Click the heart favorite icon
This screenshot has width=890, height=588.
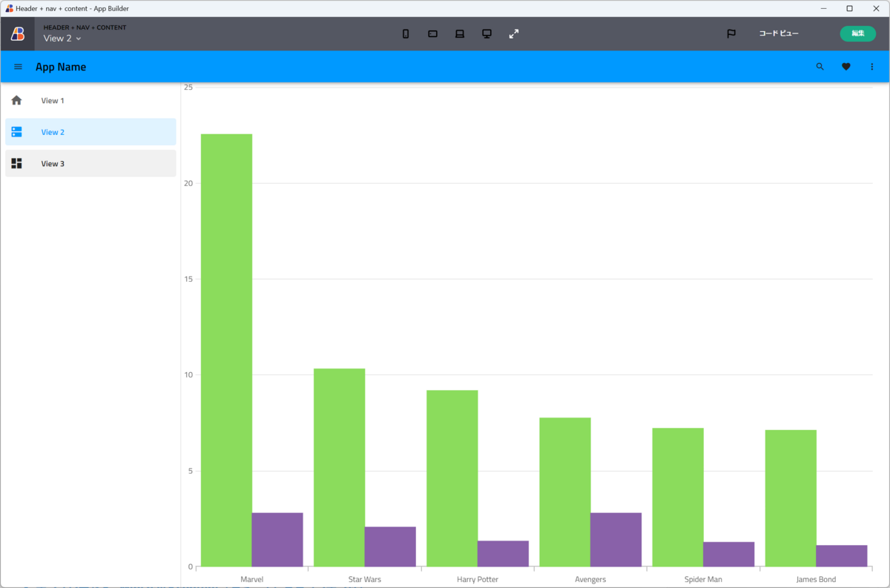[x=846, y=67]
